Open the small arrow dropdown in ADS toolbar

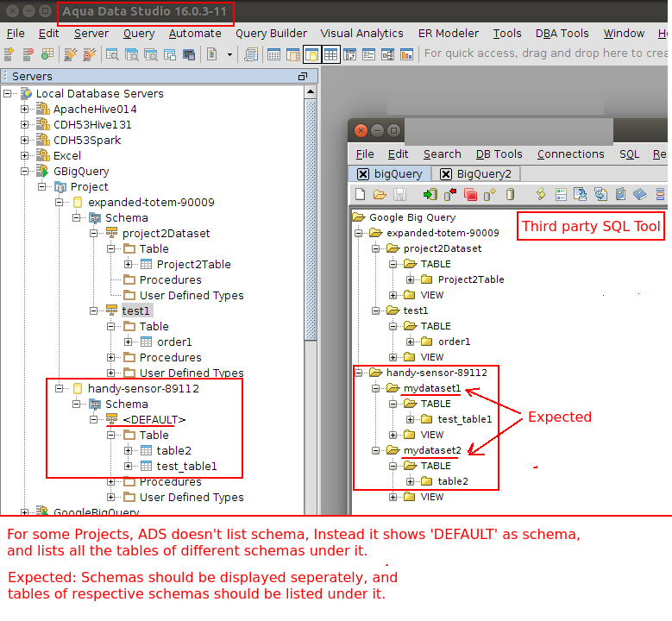(x=229, y=55)
